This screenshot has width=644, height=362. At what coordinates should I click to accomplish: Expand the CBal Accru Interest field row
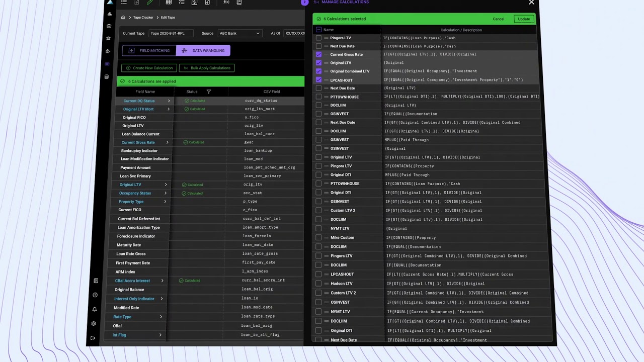(x=162, y=281)
